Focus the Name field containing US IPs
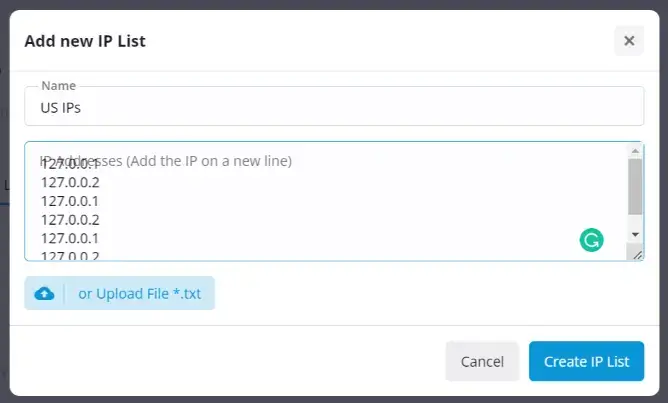Image resolution: width=668 pixels, height=403 pixels. coord(334,107)
